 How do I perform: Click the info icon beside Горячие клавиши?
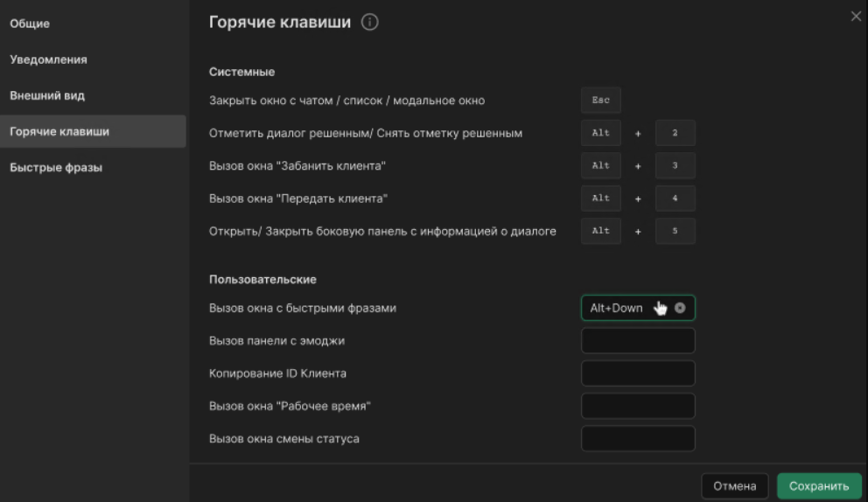click(x=369, y=23)
